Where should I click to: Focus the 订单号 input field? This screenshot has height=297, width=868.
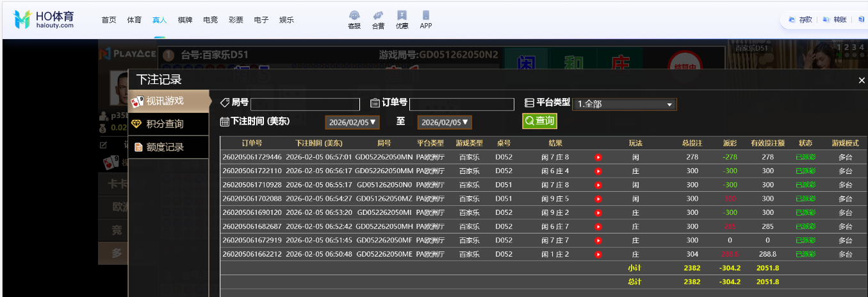(461, 105)
